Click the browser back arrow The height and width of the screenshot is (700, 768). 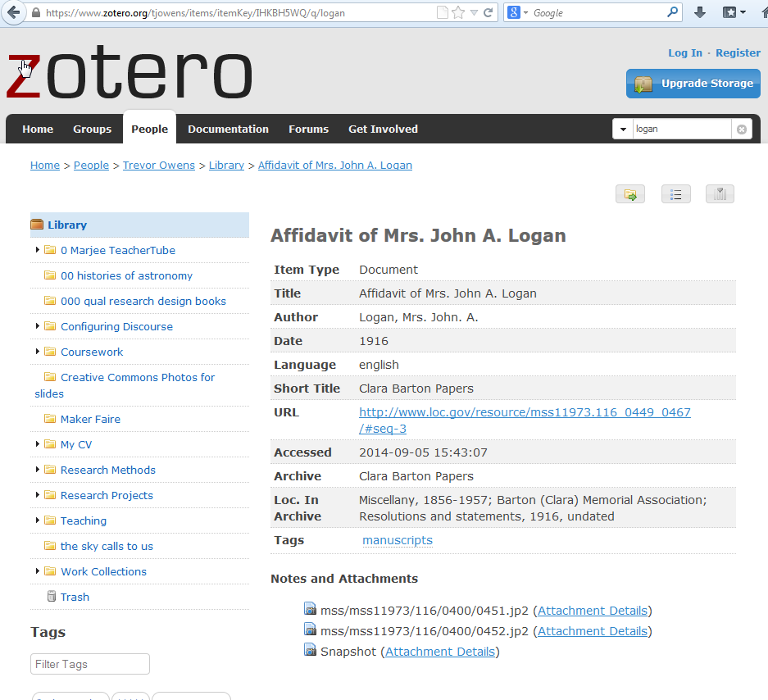[13, 13]
